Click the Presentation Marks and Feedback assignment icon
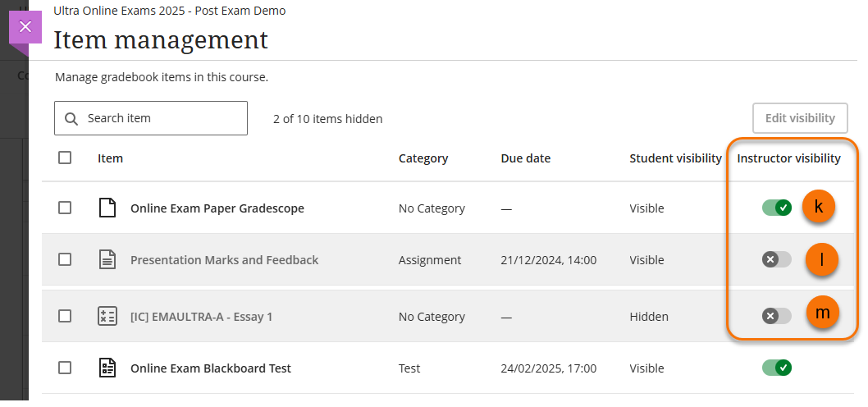The width and height of the screenshot is (868, 407). (x=107, y=260)
